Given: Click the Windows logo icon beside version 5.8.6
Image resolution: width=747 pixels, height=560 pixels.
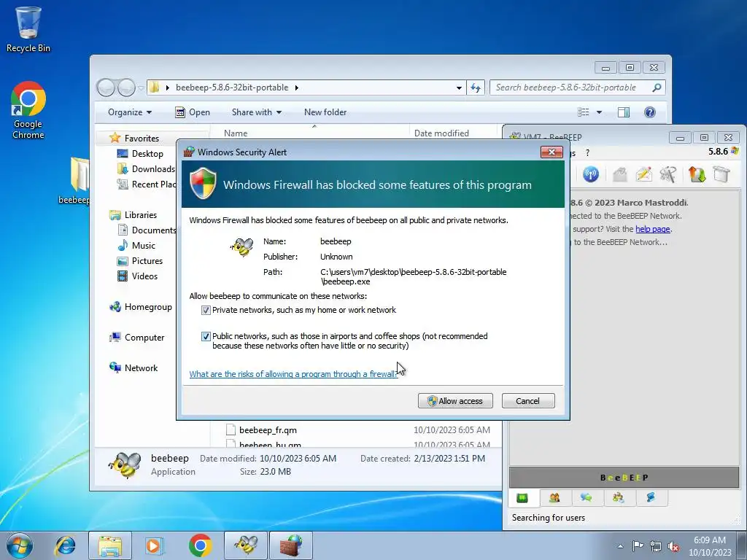Looking at the screenshot, I should point(735,151).
